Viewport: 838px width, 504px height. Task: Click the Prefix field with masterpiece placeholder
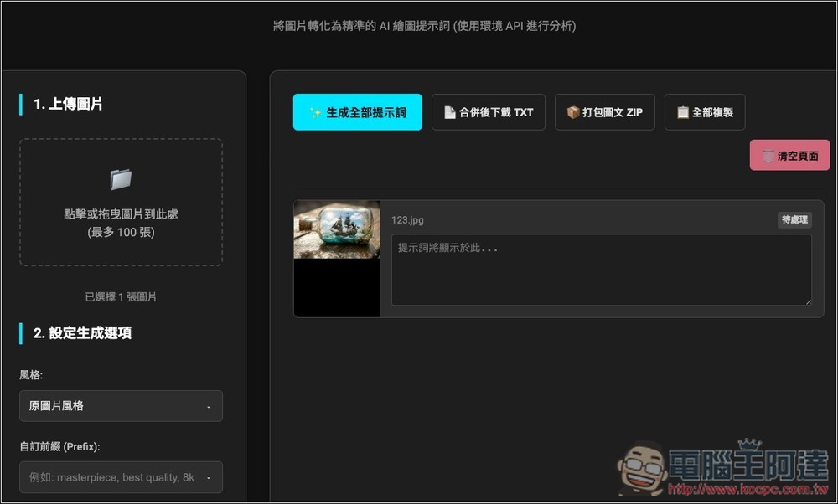pyautogui.click(x=121, y=477)
